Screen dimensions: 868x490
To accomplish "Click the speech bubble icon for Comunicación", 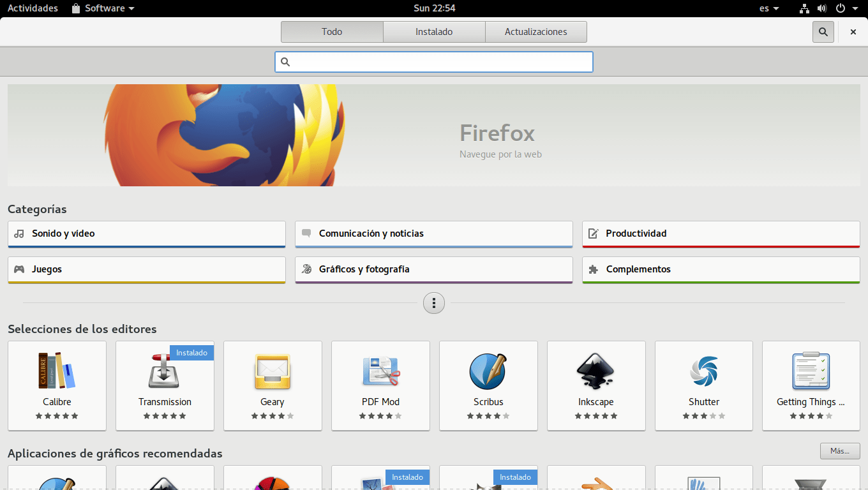I will point(306,234).
